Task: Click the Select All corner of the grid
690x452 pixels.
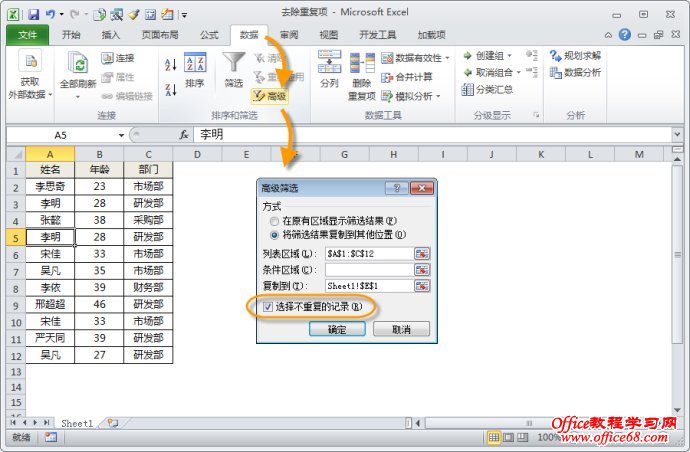Action: 16,154
